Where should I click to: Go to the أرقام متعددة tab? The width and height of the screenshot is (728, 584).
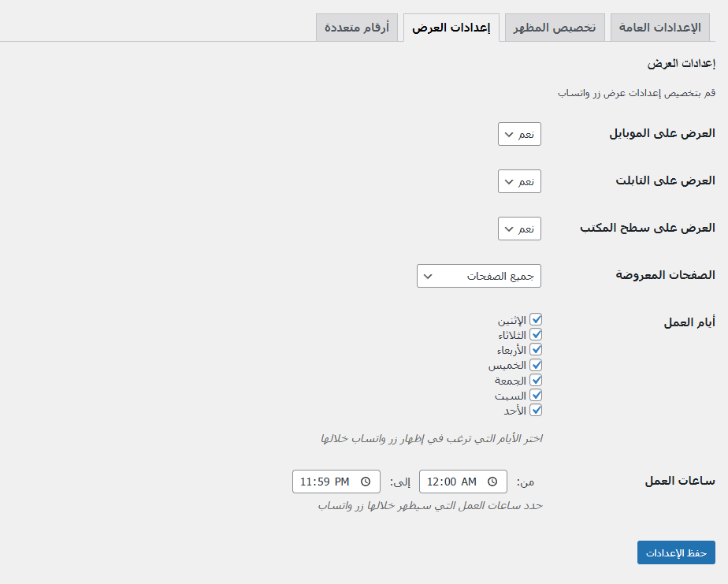point(357,28)
